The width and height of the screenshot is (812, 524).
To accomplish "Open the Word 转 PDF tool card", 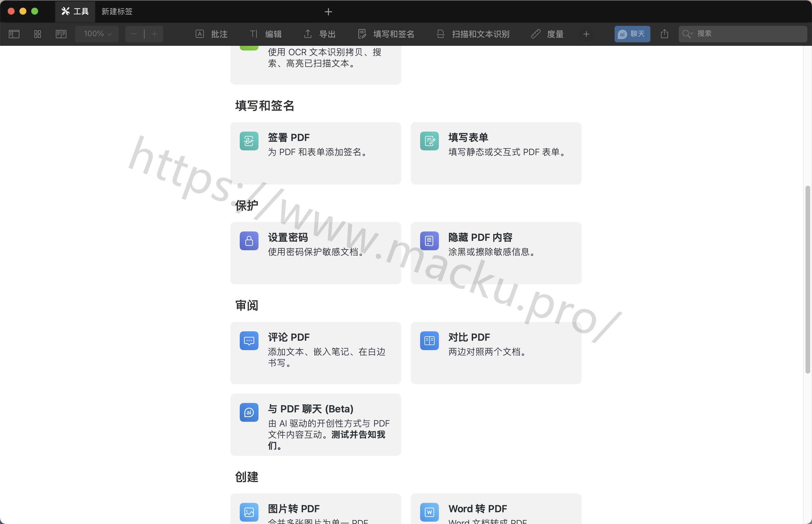I will click(x=496, y=509).
